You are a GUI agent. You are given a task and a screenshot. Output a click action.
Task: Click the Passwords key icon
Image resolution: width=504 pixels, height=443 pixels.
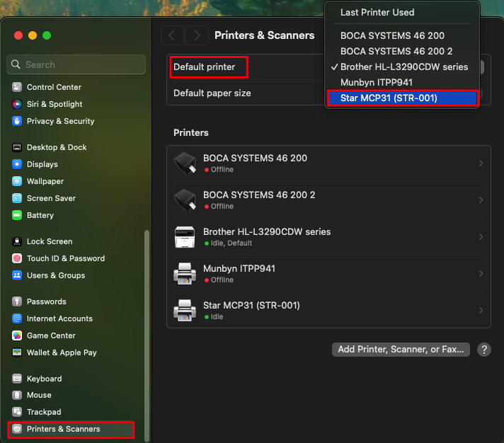tap(17, 301)
